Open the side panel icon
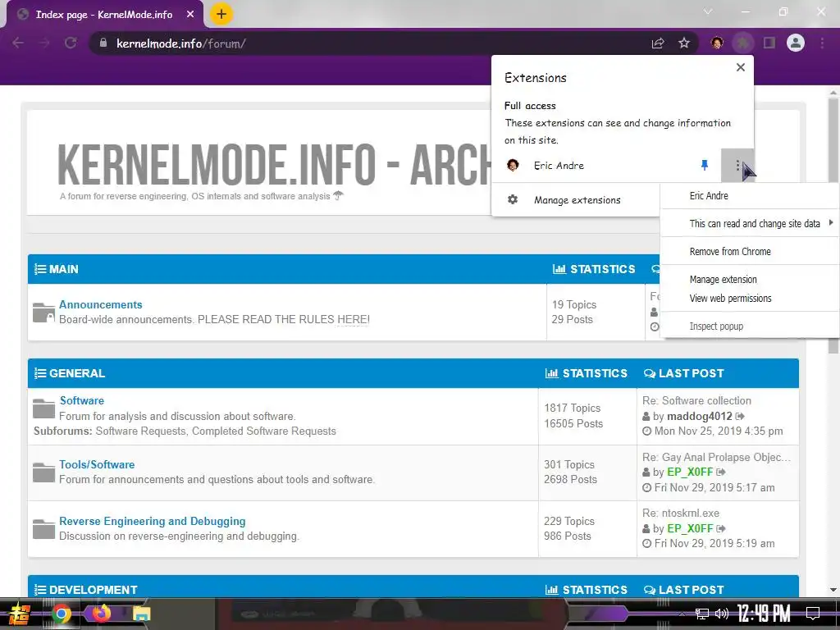Viewport: 840px width, 630px height. (x=769, y=43)
